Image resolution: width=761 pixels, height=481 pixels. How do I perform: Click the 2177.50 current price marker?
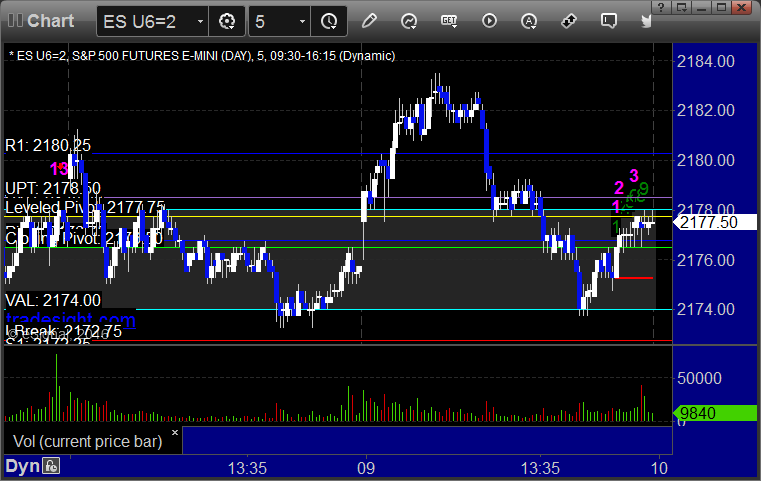click(714, 222)
